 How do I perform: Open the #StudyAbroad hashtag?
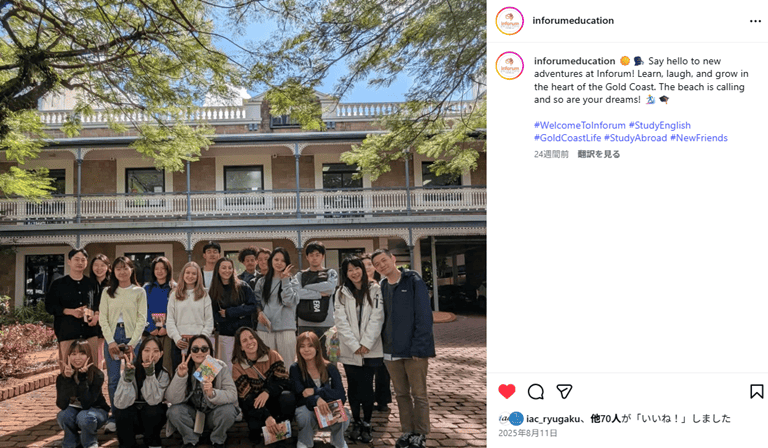(x=635, y=138)
